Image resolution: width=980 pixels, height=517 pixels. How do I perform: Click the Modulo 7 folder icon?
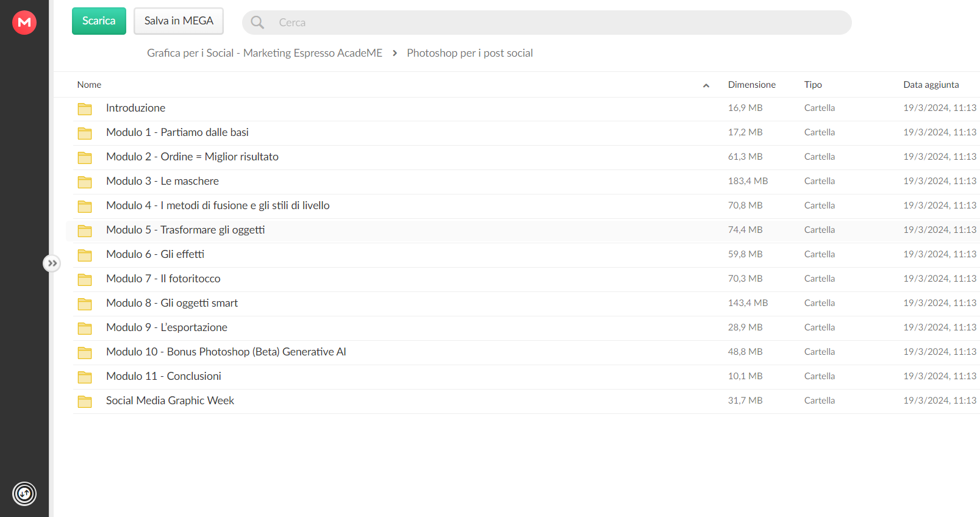tap(85, 280)
